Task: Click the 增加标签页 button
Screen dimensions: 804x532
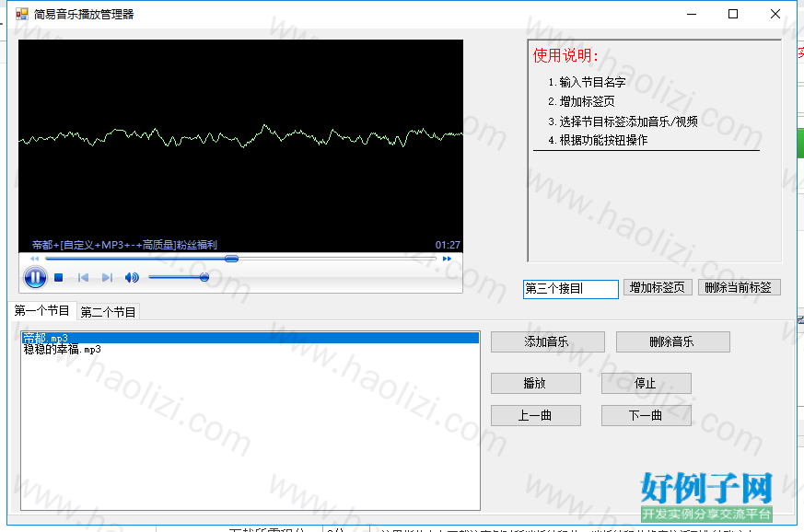Action: [658, 287]
